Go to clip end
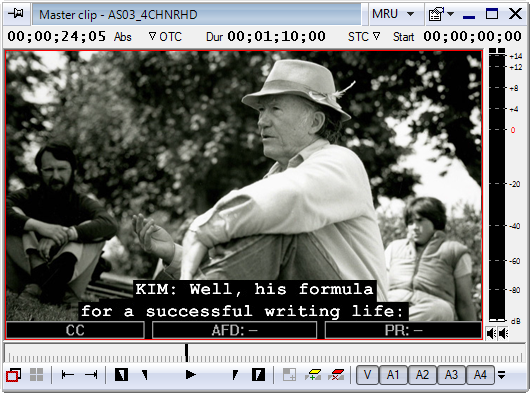Image resolution: width=530 pixels, height=393 pixels. point(91,374)
